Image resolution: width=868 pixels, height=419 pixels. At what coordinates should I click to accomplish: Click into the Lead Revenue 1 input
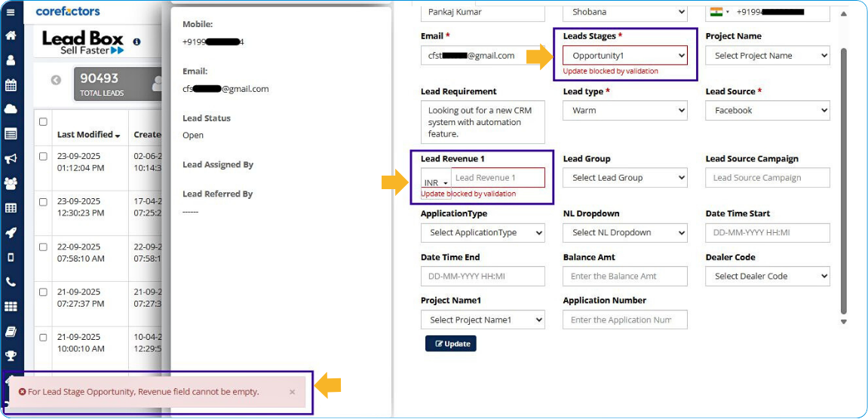(498, 178)
